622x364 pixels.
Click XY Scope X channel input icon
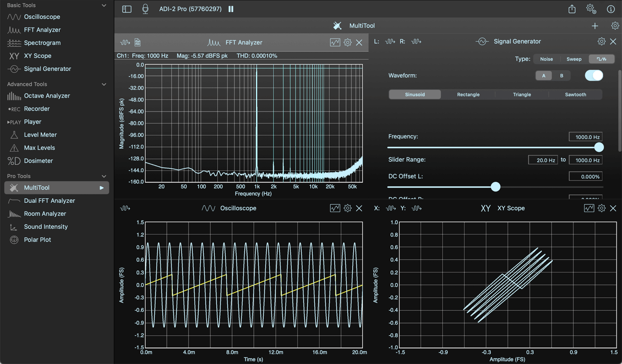point(391,208)
